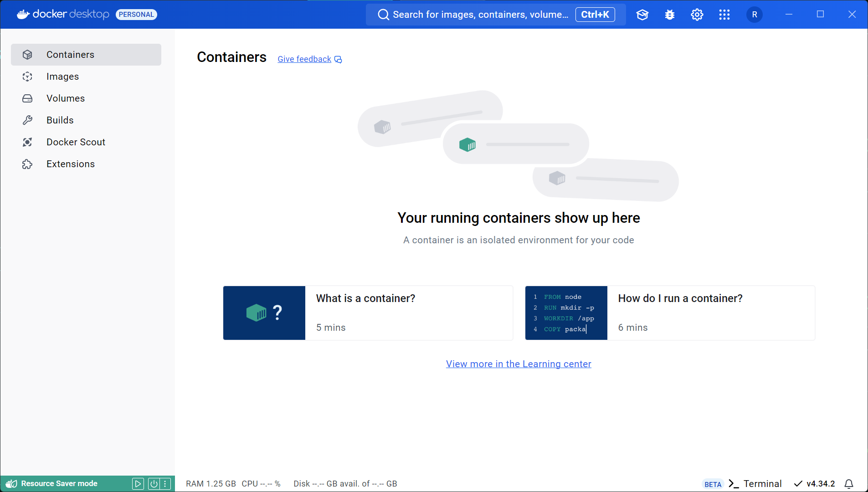Open the Images section in the sidebar

point(62,76)
